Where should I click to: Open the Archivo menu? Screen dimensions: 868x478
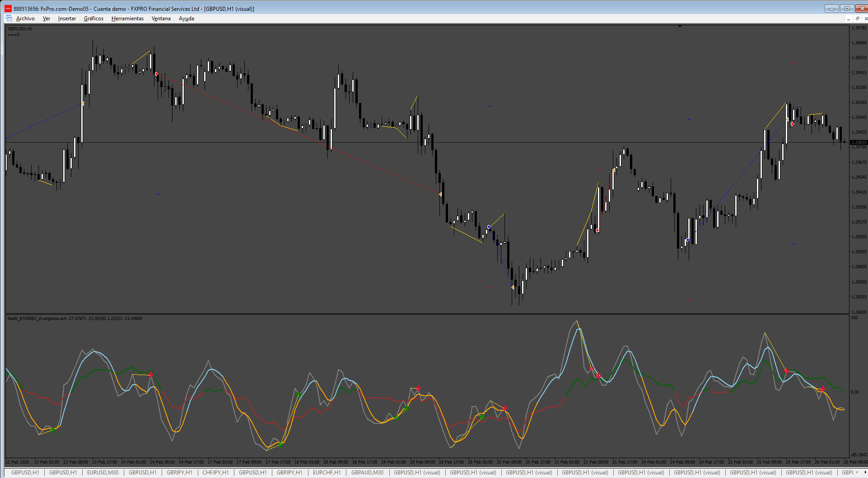click(x=25, y=19)
